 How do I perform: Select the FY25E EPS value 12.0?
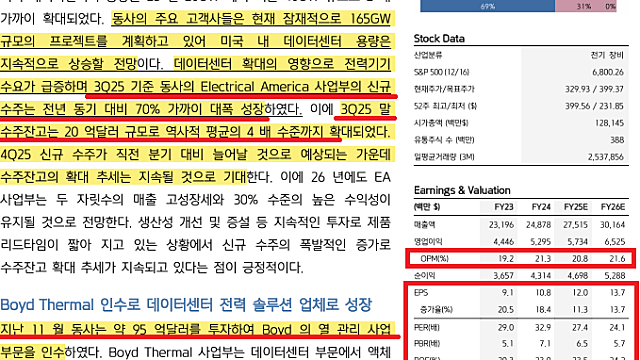click(x=580, y=293)
